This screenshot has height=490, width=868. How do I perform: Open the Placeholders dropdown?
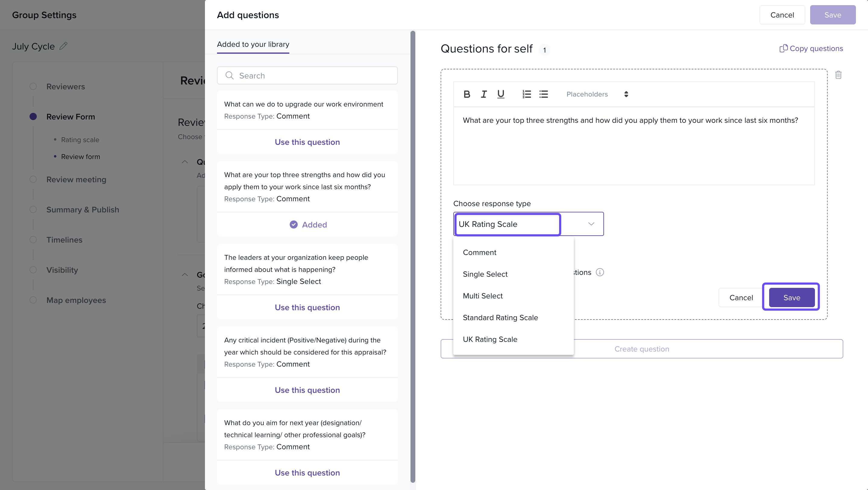pyautogui.click(x=597, y=94)
